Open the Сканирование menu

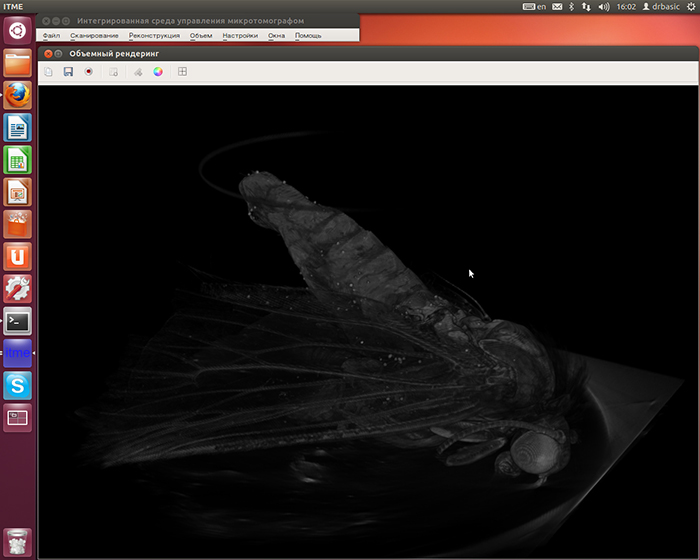94,36
